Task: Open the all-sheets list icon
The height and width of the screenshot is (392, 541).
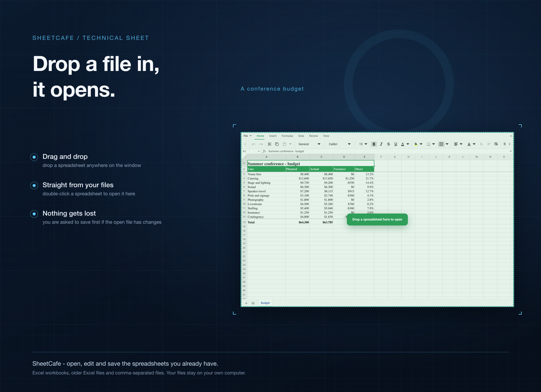Action: (253, 303)
